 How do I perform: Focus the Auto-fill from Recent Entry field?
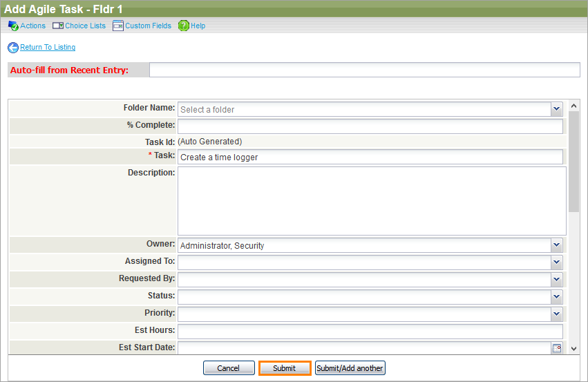coord(365,70)
